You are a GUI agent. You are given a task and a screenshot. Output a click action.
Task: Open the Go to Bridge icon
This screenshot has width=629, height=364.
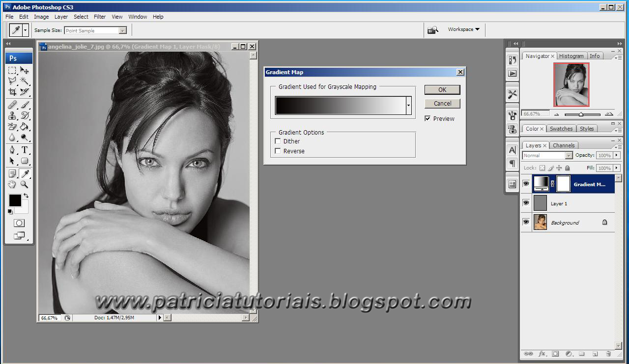pyautogui.click(x=432, y=30)
